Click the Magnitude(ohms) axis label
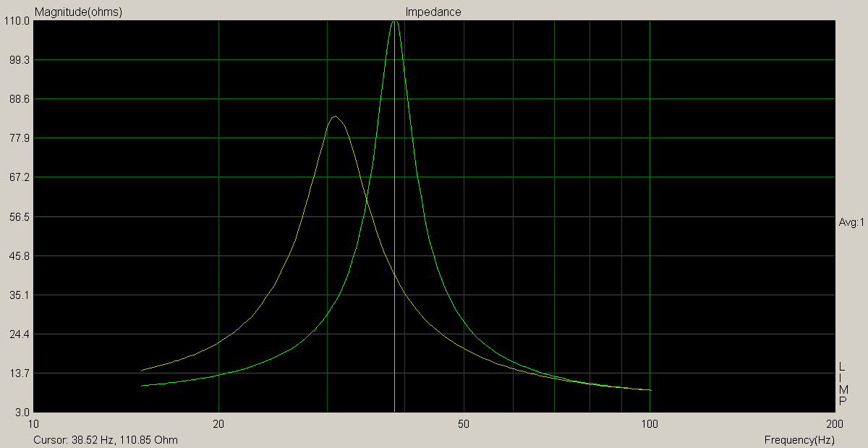The height and width of the screenshot is (448, 868). [x=78, y=12]
